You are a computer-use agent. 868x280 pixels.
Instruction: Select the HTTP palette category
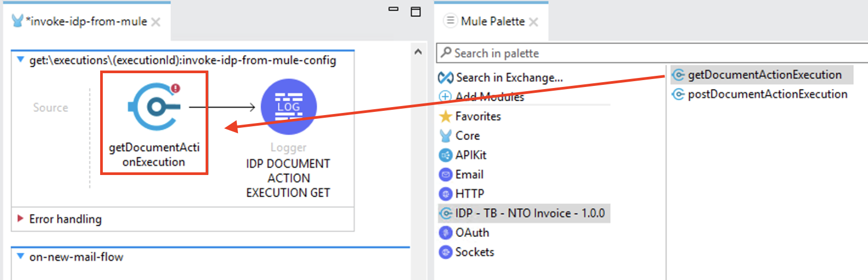(470, 194)
